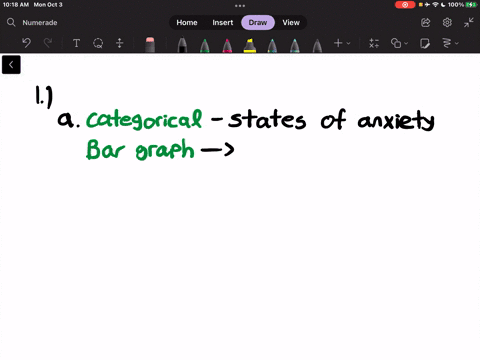Tap the red screen recording indicator
Viewport: 480px width, 360px height.
point(405,5)
